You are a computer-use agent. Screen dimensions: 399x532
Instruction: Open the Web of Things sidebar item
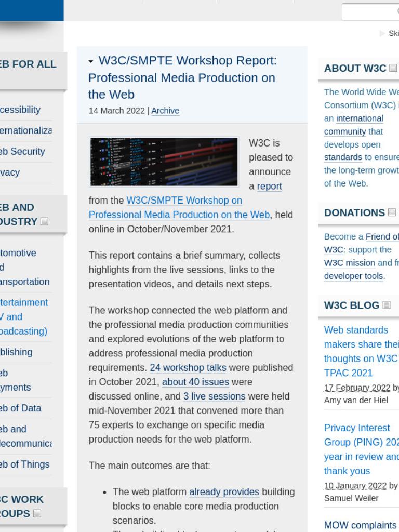pos(25,464)
